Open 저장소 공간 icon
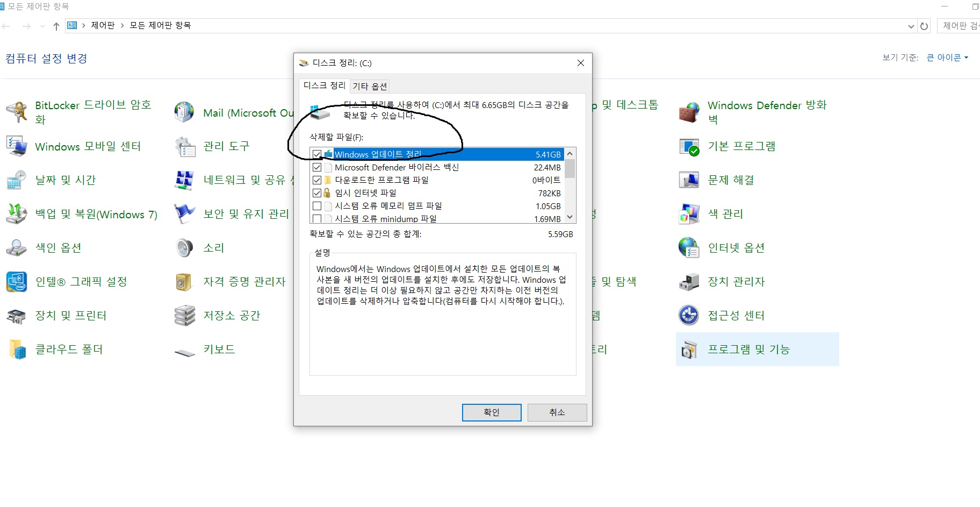Viewport: 980px width, 507px height. tap(184, 316)
